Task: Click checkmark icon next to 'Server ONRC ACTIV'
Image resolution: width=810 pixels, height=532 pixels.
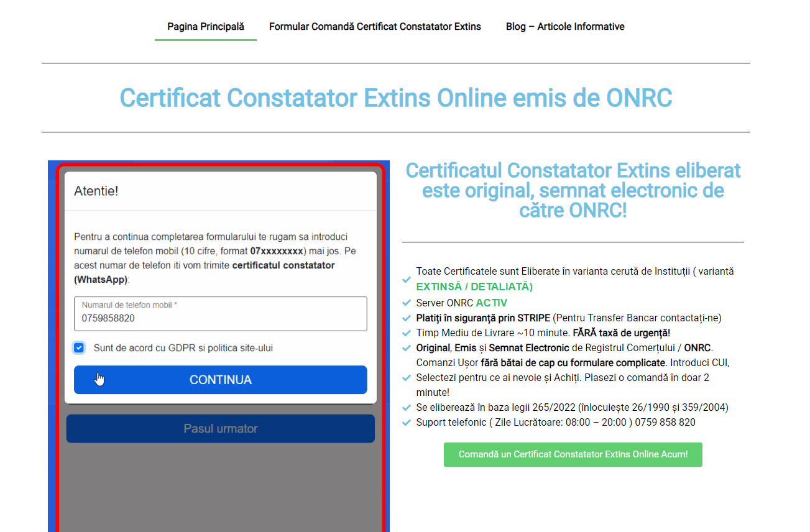Action: coord(407,303)
